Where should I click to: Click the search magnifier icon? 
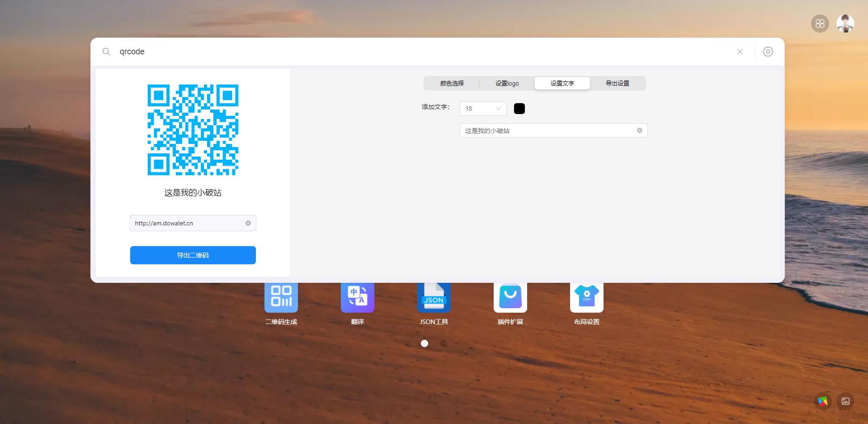[x=106, y=52]
